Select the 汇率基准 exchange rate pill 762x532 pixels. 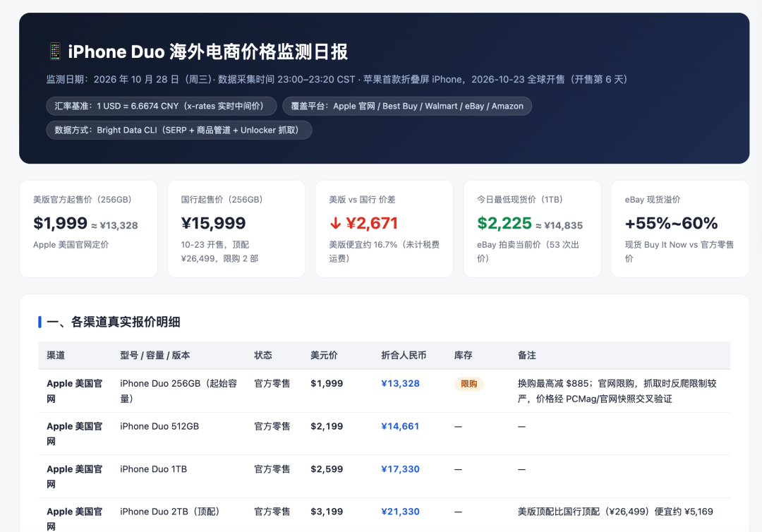coord(162,106)
